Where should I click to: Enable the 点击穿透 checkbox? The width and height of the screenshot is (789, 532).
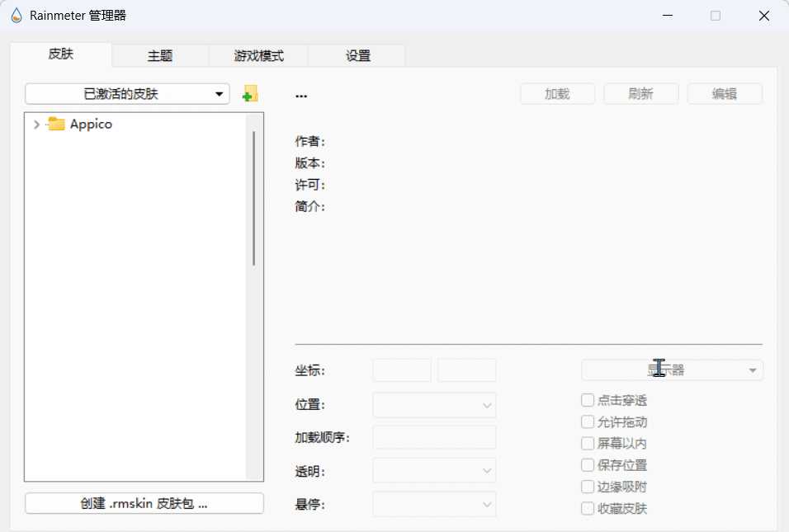588,400
